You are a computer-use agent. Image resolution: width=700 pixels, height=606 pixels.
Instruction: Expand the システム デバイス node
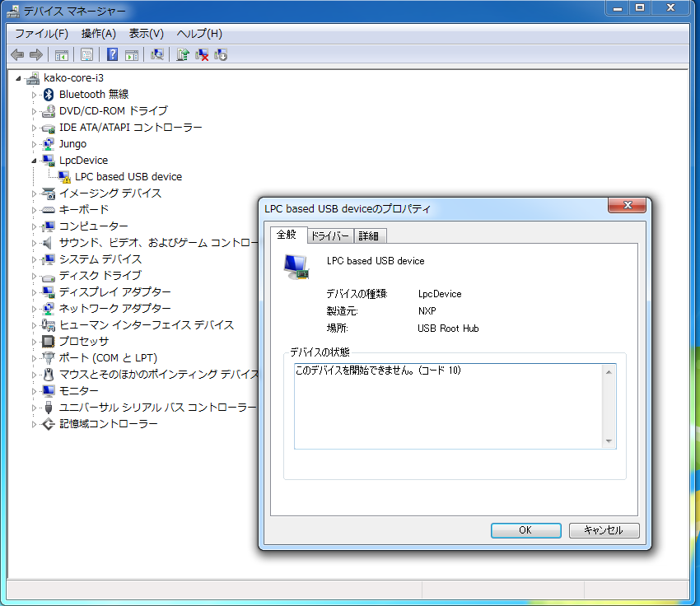[34, 259]
